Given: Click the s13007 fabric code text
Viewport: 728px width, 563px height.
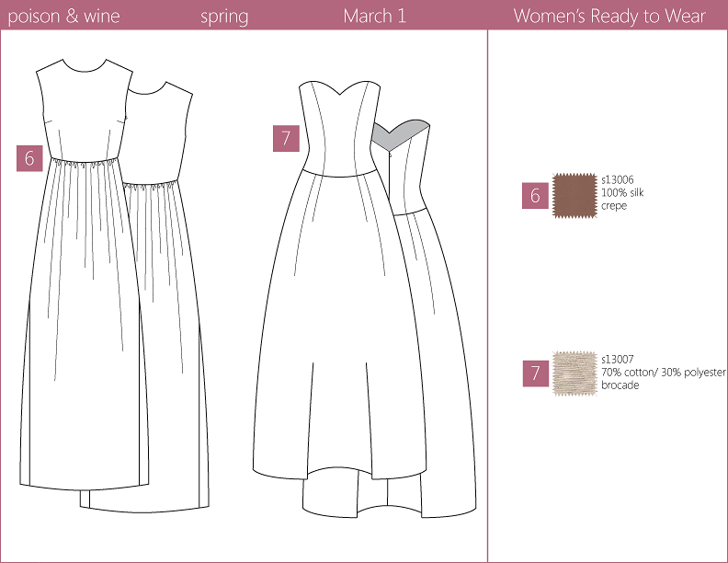Looking at the screenshot, I should coord(618,359).
